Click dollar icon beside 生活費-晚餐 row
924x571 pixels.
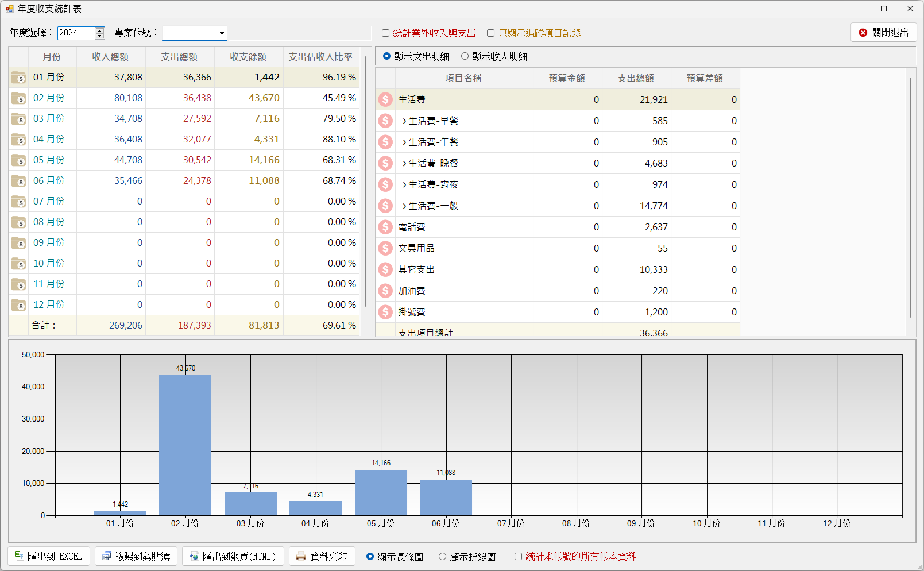coord(385,163)
